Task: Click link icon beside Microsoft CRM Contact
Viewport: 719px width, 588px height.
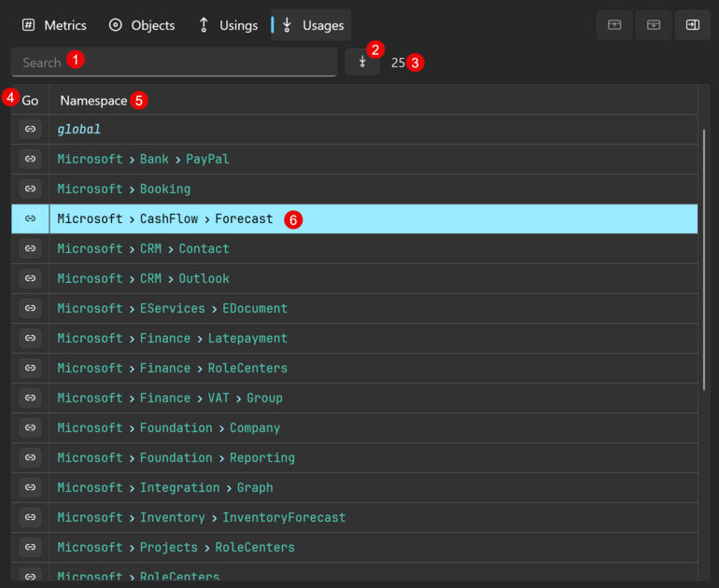Action: point(30,248)
